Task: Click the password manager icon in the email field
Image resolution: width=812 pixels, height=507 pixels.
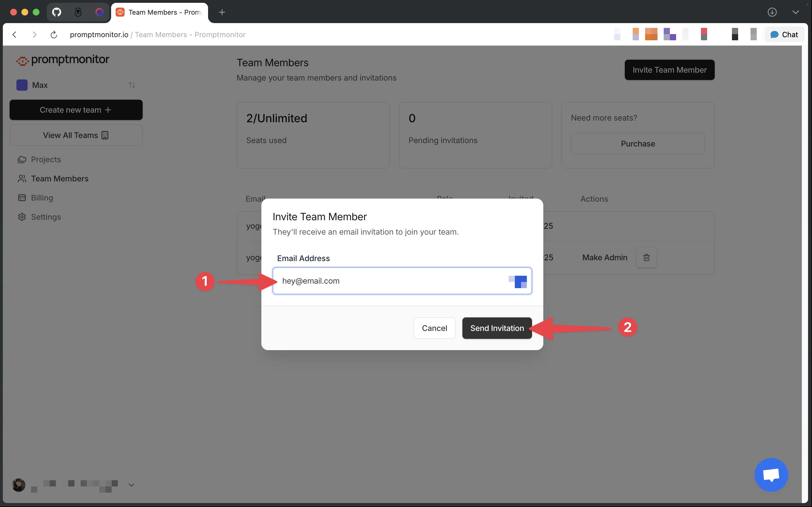Action: click(x=518, y=281)
